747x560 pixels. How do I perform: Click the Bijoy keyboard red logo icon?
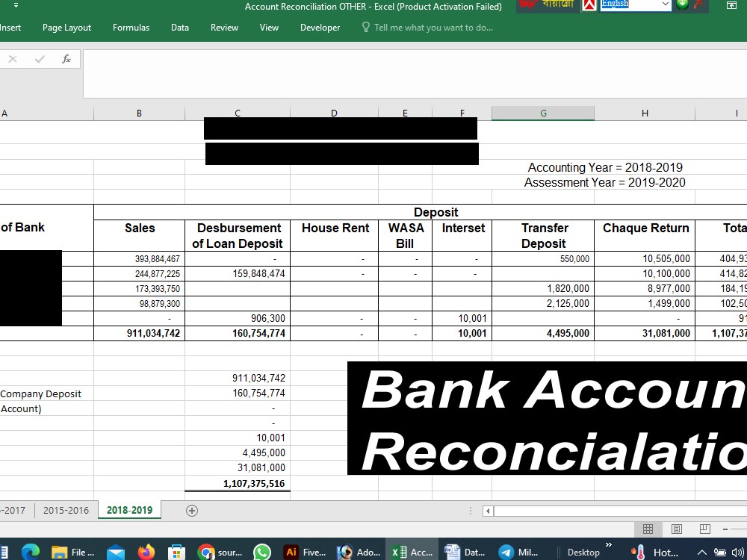(x=590, y=4)
